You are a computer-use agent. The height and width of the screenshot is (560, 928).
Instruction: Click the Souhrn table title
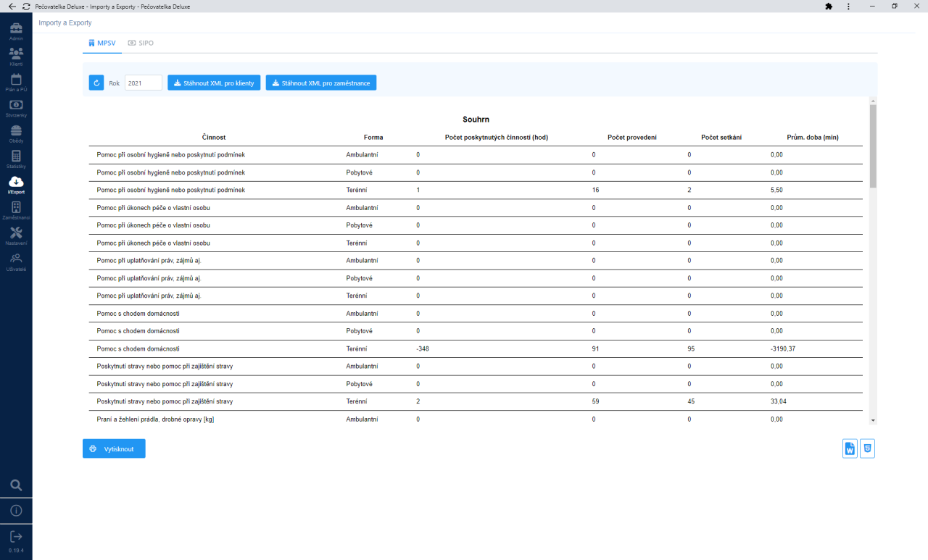click(x=476, y=119)
